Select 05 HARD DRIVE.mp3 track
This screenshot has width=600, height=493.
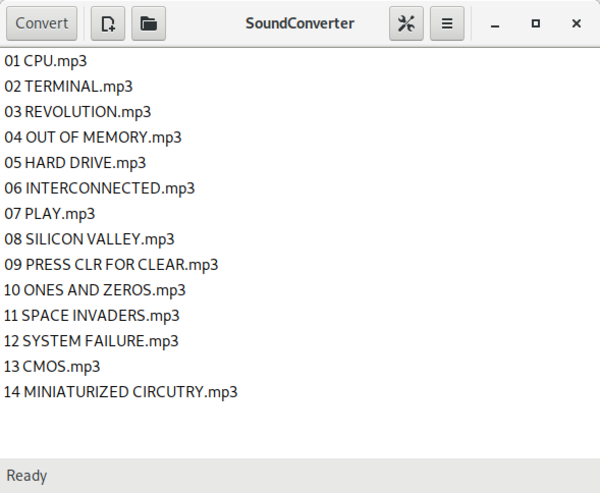(x=75, y=162)
